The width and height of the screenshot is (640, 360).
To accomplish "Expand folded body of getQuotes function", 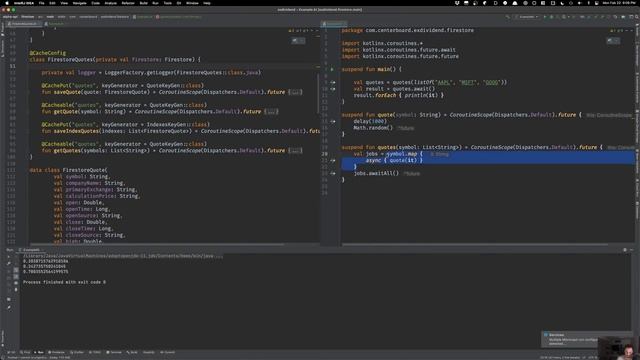I will coord(295,151).
